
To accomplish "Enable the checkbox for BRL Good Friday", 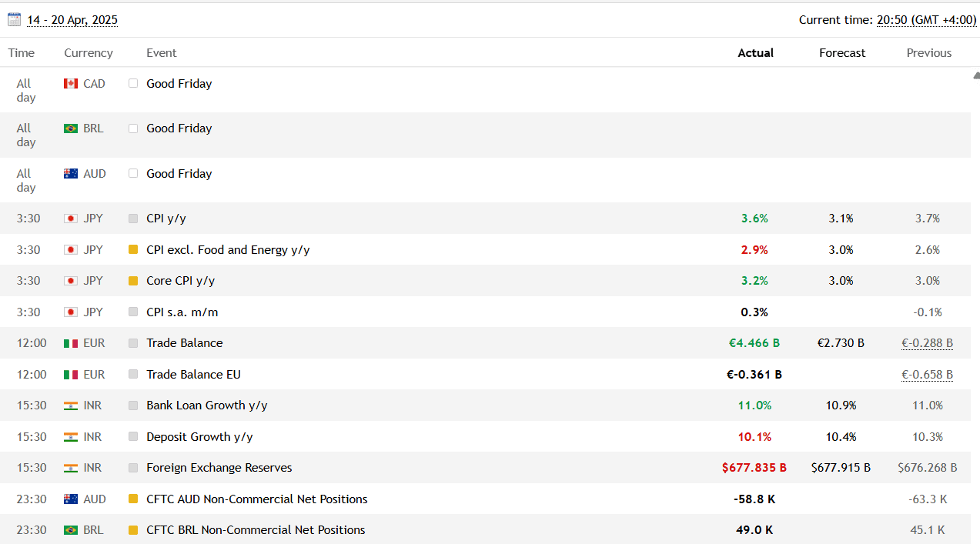I will 132,128.
